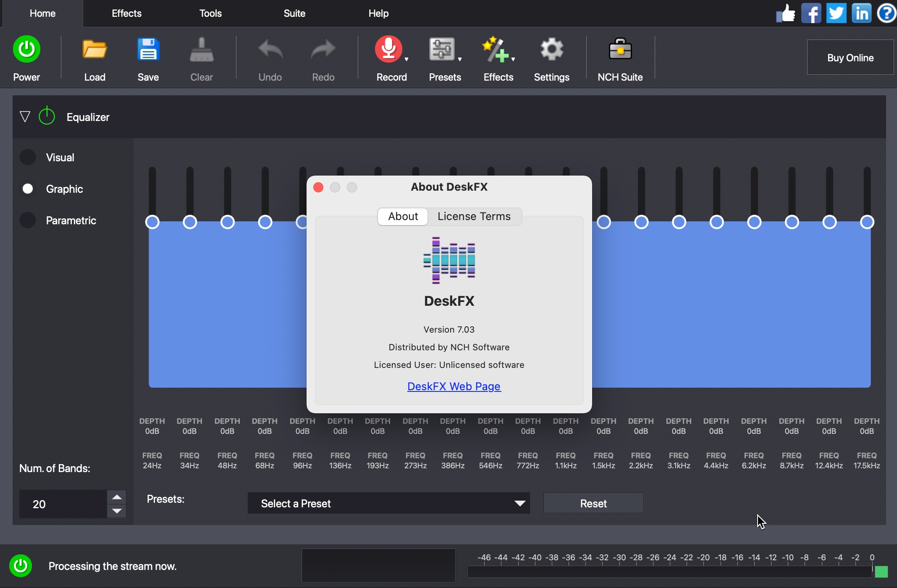This screenshot has width=897, height=588.
Task: Click the 68Hz band slider handle
Action: click(265, 222)
